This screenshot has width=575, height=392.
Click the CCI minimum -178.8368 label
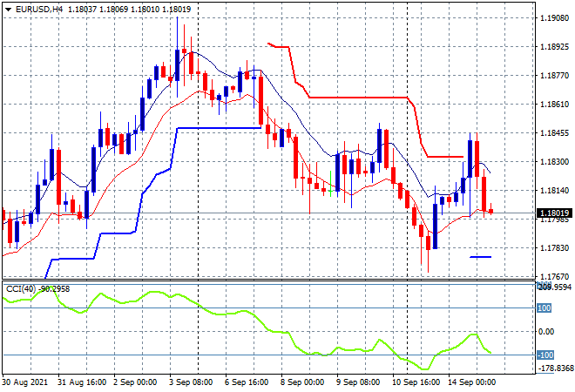[555, 368]
